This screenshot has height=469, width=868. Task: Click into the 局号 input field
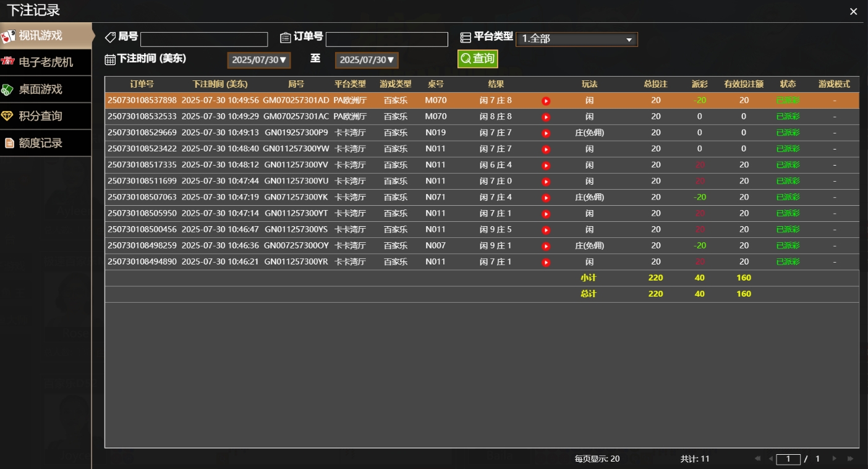pos(204,40)
